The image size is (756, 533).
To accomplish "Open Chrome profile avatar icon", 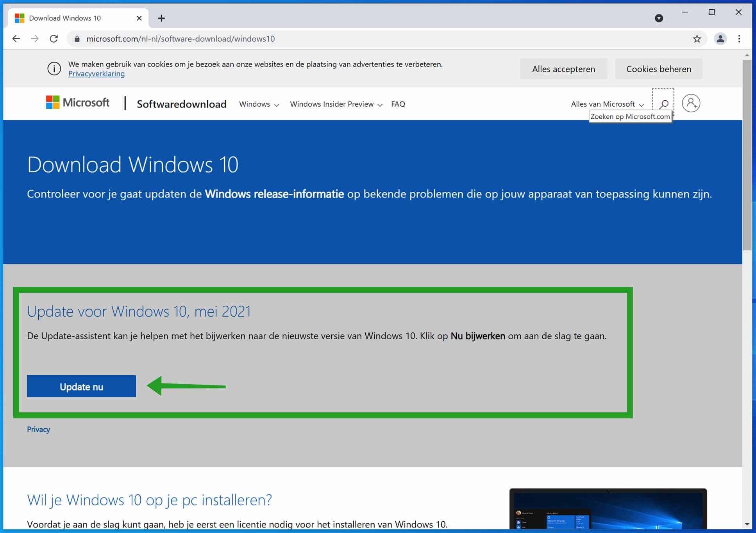I will point(720,39).
